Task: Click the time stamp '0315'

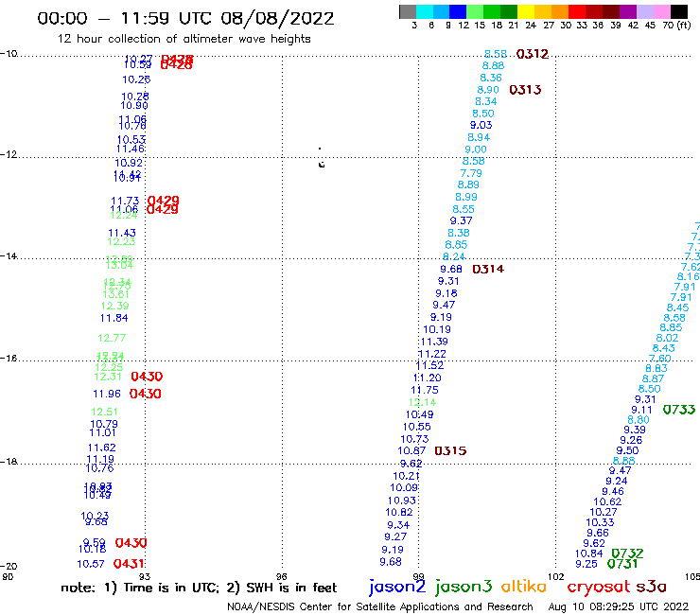Action: coord(450,450)
